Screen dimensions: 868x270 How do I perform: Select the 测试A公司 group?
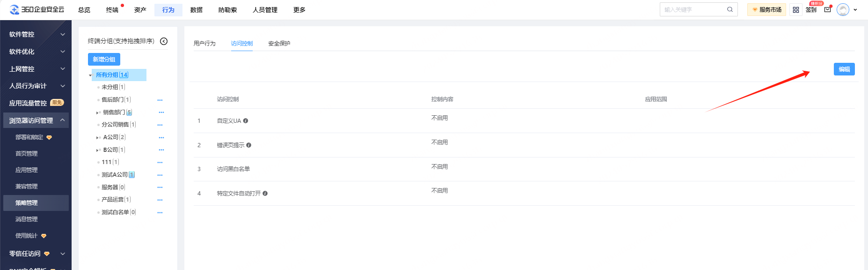tap(118, 175)
